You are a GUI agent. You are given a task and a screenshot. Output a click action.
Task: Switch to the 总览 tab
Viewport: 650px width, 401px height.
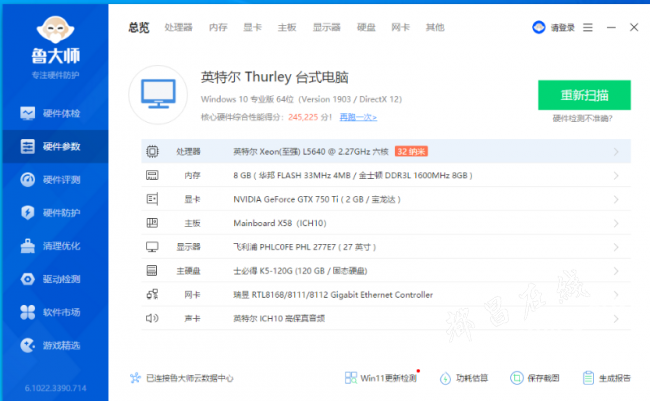pos(139,27)
